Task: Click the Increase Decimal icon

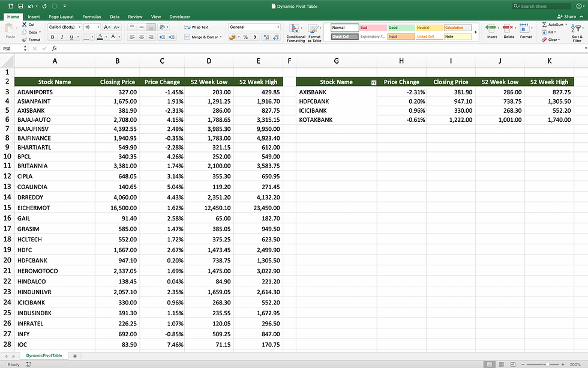Action: (x=267, y=37)
